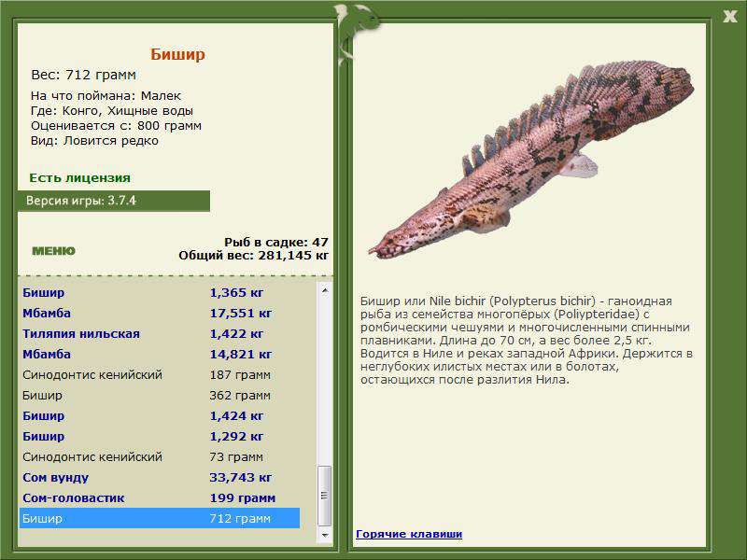Open the МЕНЮ button
Screen dimensions: 747x560
tap(53, 251)
